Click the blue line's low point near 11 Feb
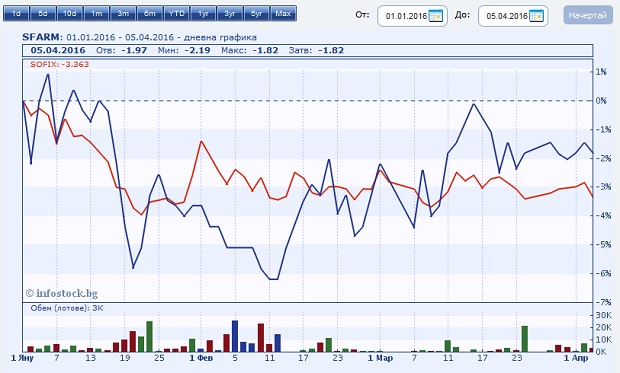This screenshot has width=620, height=373. point(274,279)
